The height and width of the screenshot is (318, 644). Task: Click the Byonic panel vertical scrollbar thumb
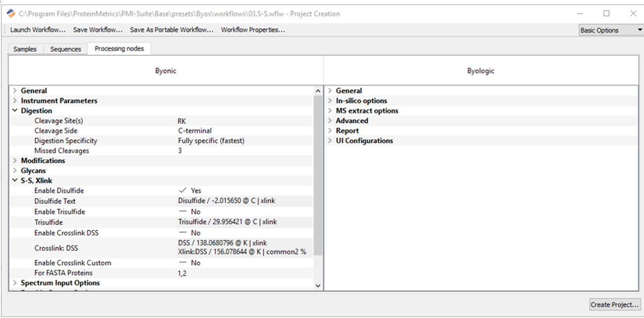pos(318,175)
